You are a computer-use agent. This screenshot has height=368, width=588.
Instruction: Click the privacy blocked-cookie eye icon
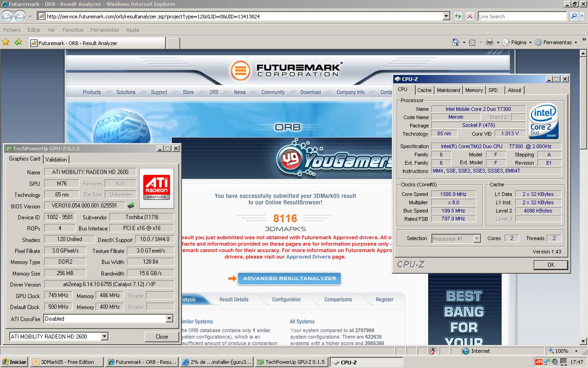tap(432, 351)
